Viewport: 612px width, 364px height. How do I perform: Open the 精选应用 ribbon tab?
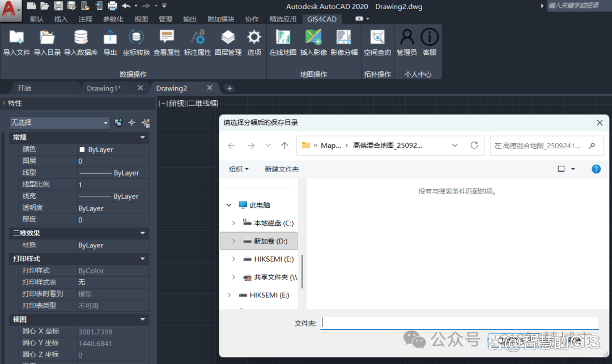(x=283, y=19)
